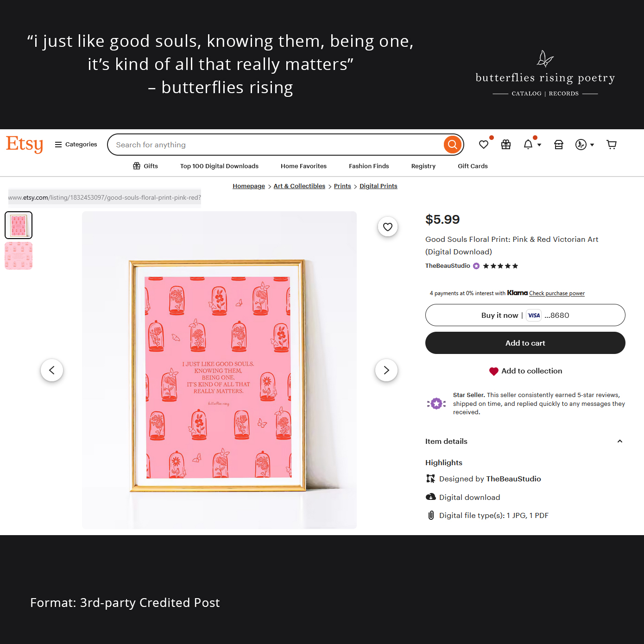Show previous product image with left arrow
Viewport: 644px width, 644px height.
52,370
